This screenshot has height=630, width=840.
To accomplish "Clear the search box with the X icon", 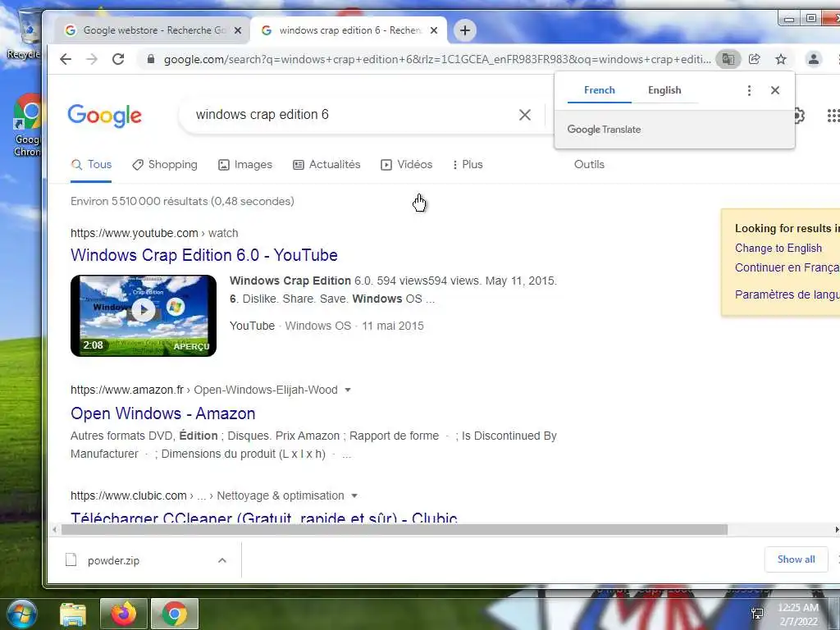I will click(525, 115).
